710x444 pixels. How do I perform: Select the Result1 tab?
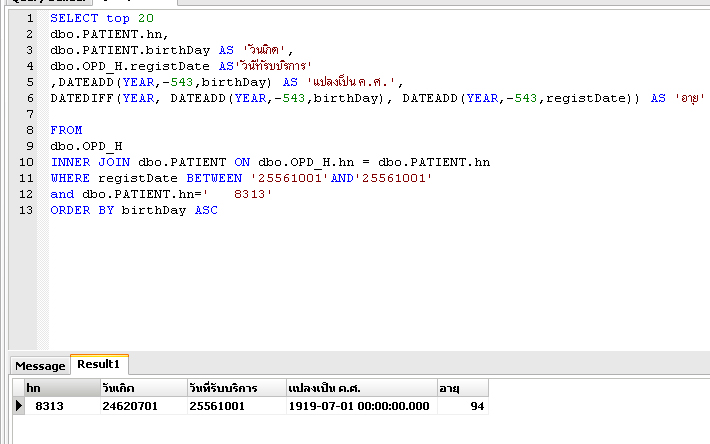[x=99, y=364]
